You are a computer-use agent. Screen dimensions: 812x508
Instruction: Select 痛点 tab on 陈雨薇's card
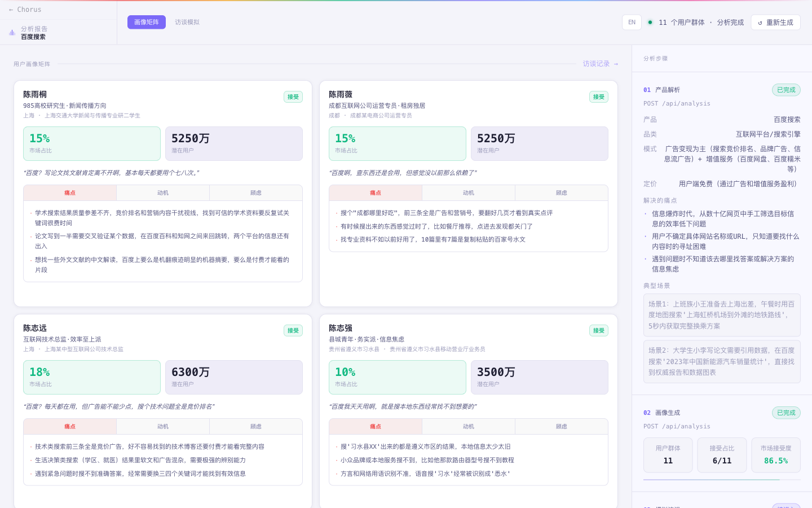coord(376,193)
